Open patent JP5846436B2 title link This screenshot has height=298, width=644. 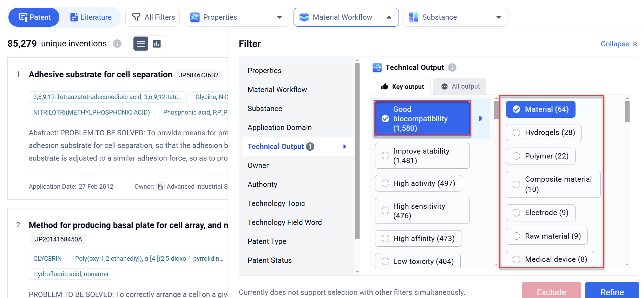(100, 74)
